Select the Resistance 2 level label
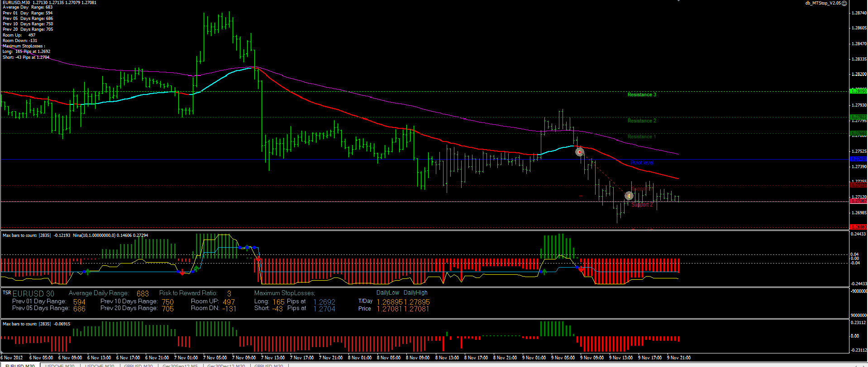Screen dimensions: 868x367 pos(641,121)
